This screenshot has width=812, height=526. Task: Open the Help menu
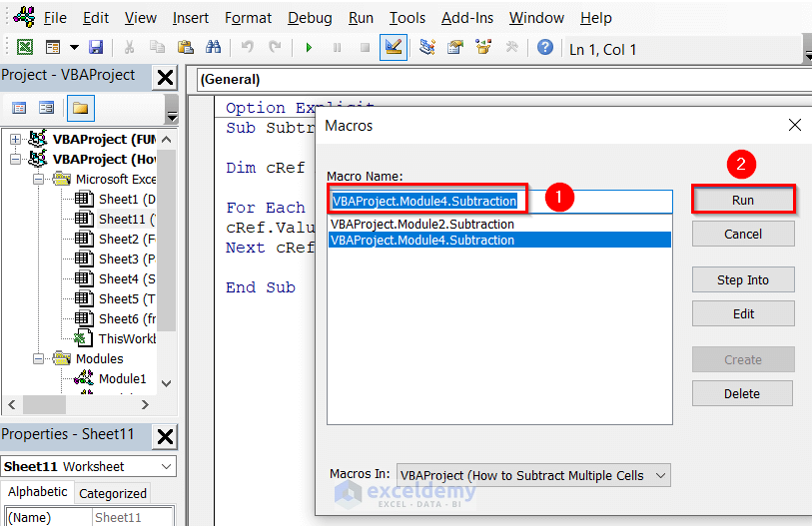[x=595, y=18]
